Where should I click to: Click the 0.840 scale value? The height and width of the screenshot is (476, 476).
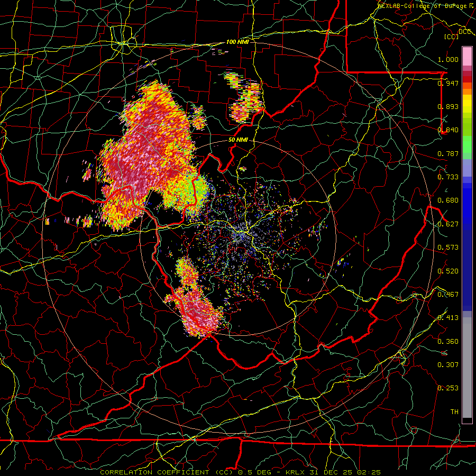coord(448,130)
